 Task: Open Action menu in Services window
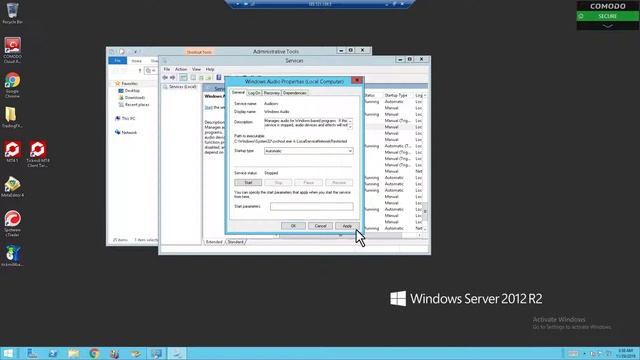181,69
